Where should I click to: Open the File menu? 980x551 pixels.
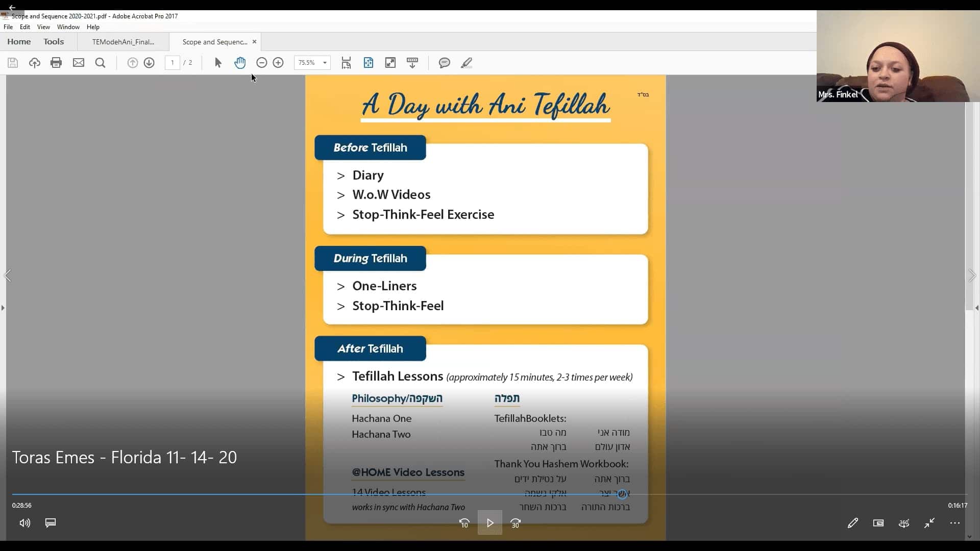8,27
